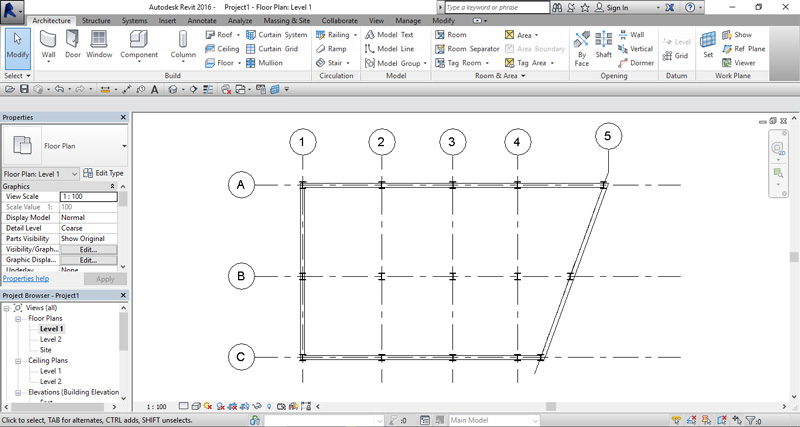This screenshot has height=427, width=800.
Task: Open the Ref Plane tool
Action: 743,49
